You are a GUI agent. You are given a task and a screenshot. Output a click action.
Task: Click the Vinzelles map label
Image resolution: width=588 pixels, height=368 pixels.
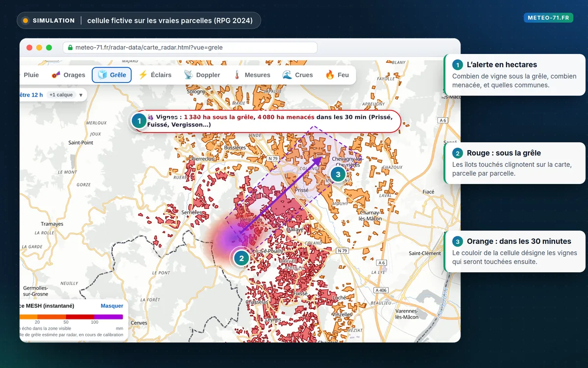(x=342, y=314)
